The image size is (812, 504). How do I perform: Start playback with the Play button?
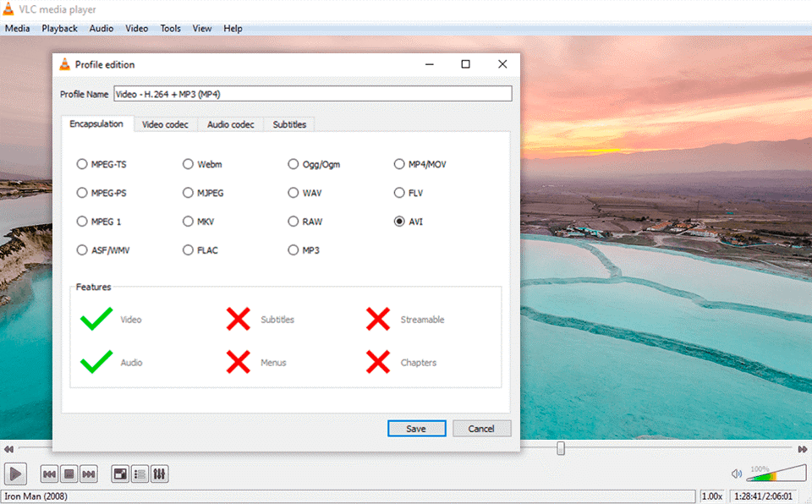tap(15, 474)
